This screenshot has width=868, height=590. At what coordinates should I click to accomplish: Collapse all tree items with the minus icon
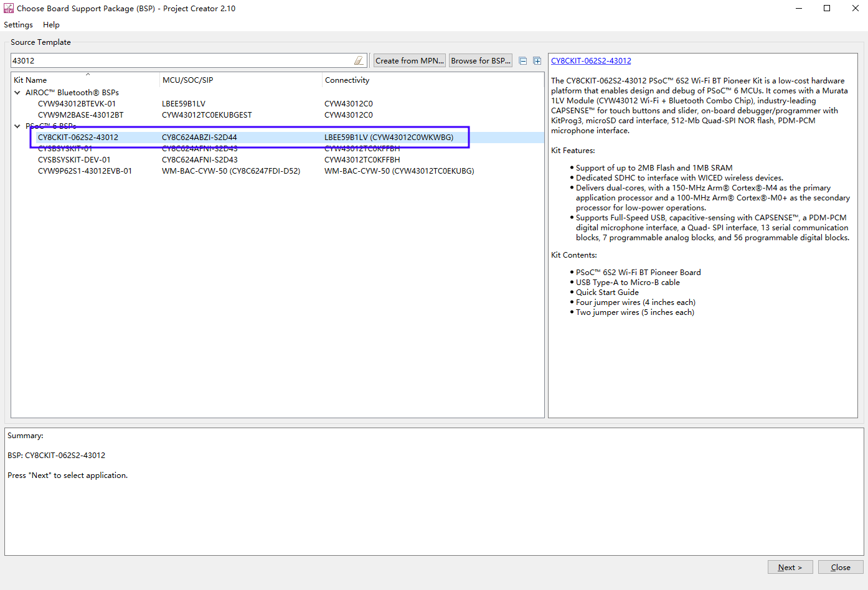click(x=523, y=60)
